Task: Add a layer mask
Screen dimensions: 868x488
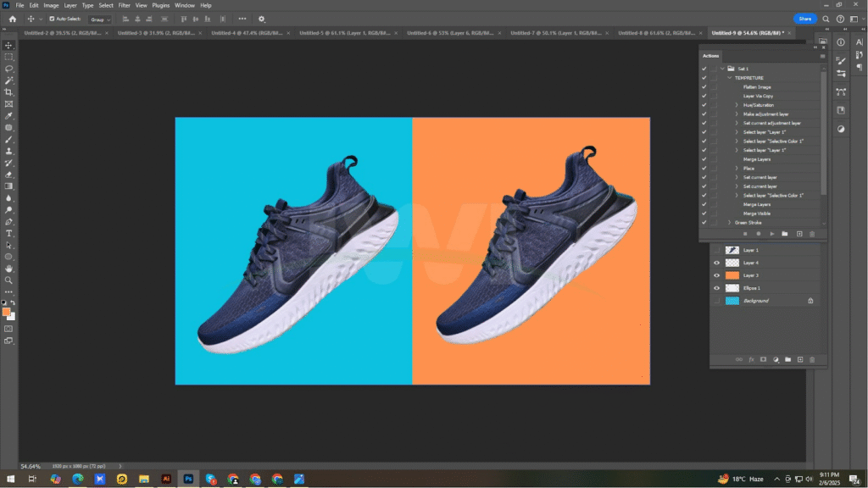Action: coord(764,359)
